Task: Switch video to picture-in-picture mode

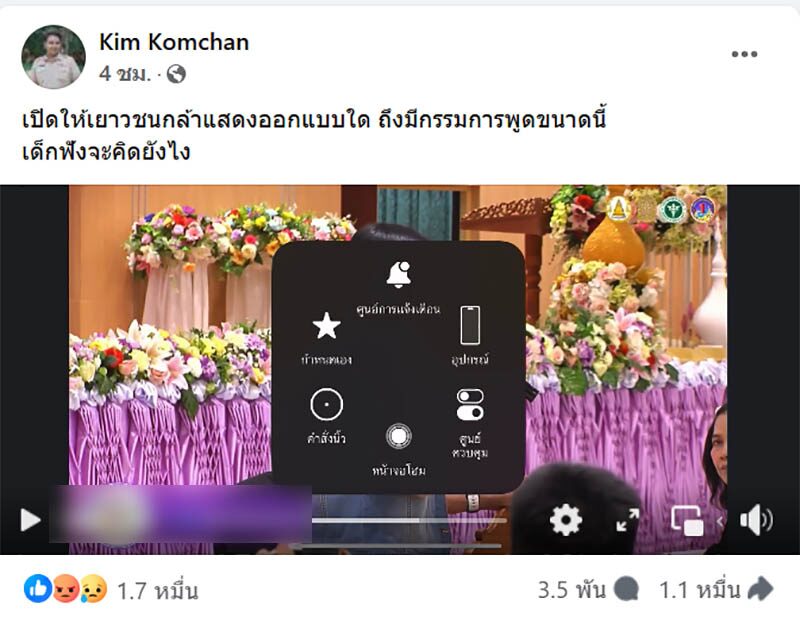Action: click(687, 521)
